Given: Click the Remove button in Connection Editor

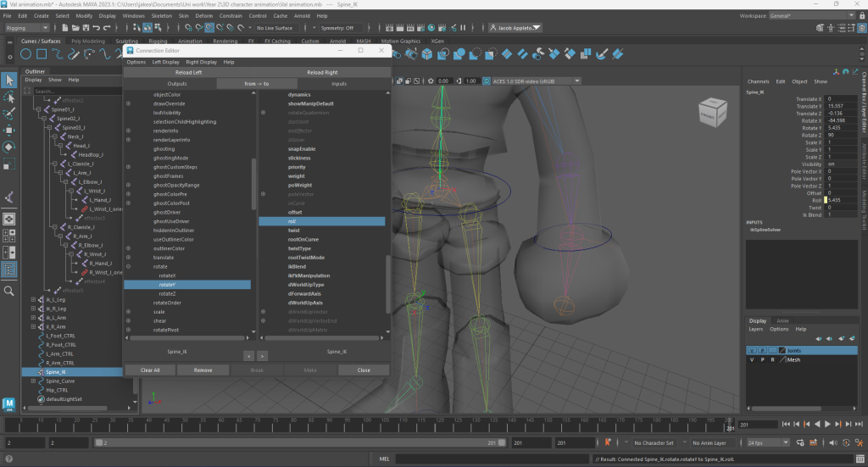Looking at the screenshot, I should coord(203,370).
